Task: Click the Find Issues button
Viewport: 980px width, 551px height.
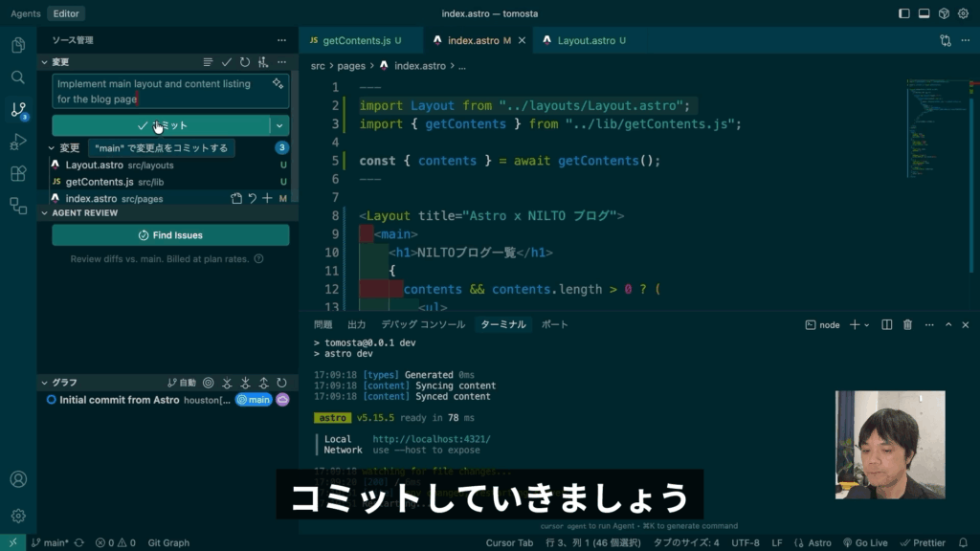Action: tap(170, 235)
